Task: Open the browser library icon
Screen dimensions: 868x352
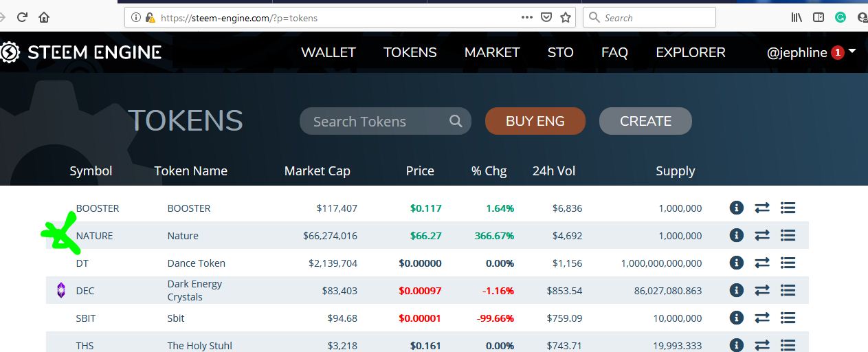Action: click(x=797, y=18)
